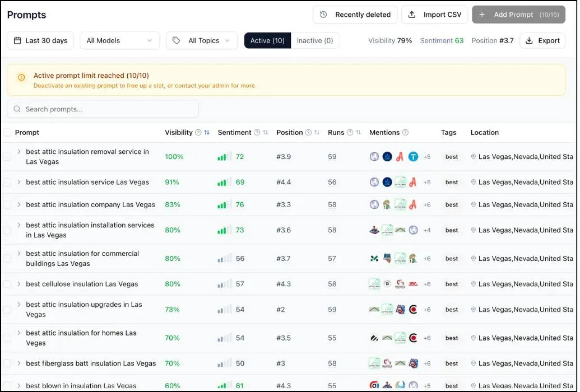
Task: Switch to the Active (10) tab
Action: click(267, 41)
